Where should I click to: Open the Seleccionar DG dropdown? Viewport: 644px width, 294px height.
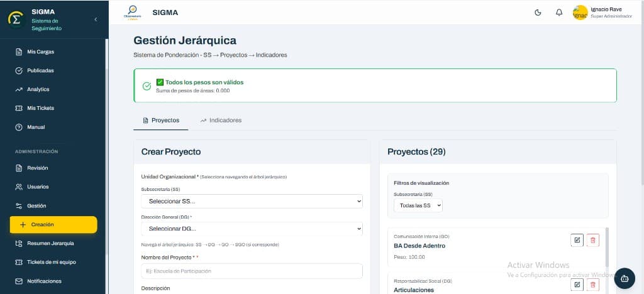(x=252, y=229)
